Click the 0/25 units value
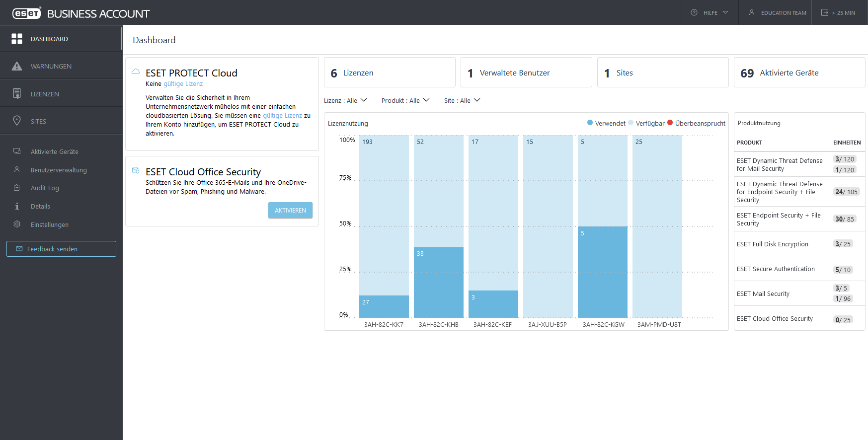 point(843,320)
